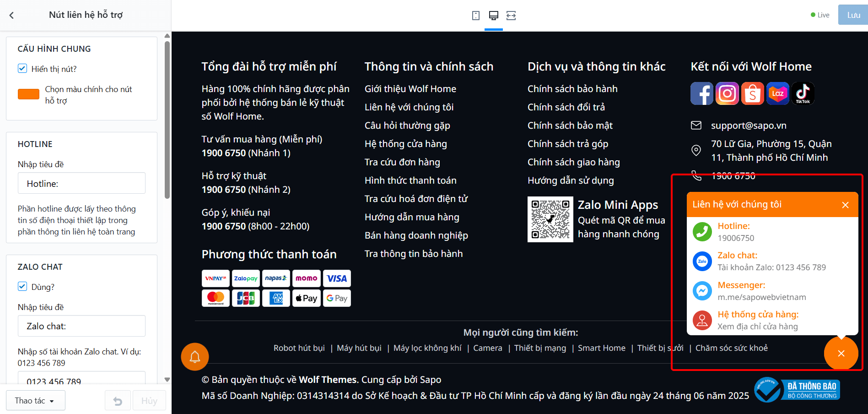Open 'Câu hỏi thường gặp' link
Screen dimensions: 868x414
(x=407, y=125)
